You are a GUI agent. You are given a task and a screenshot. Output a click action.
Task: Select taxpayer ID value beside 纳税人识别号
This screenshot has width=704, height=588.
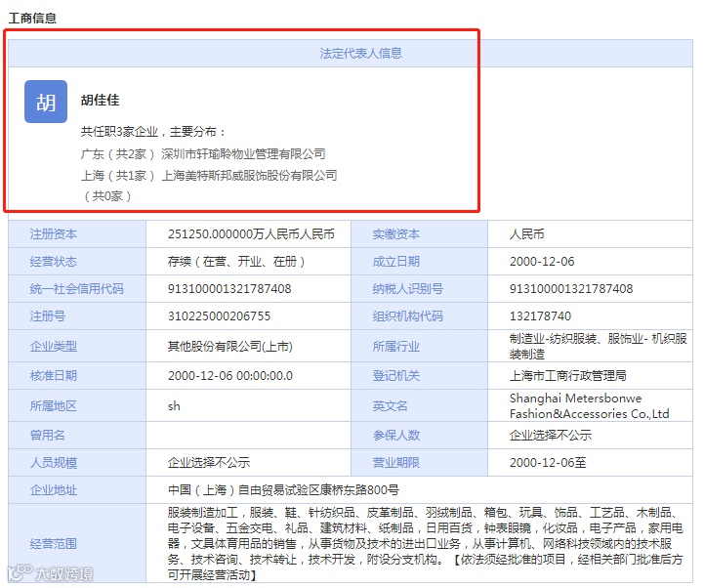click(571, 289)
